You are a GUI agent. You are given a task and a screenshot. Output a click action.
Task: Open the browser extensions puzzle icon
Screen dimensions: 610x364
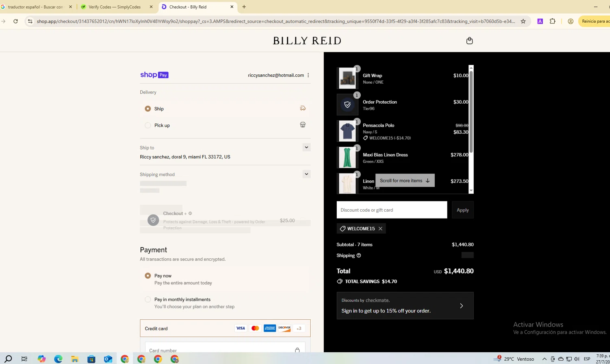(x=552, y=21)
